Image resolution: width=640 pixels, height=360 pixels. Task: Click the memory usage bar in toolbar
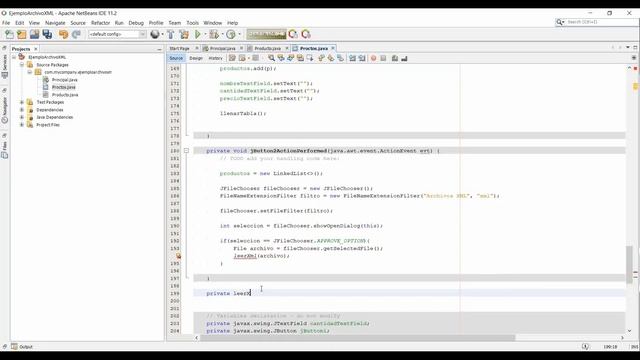click(x=266, y=34)
